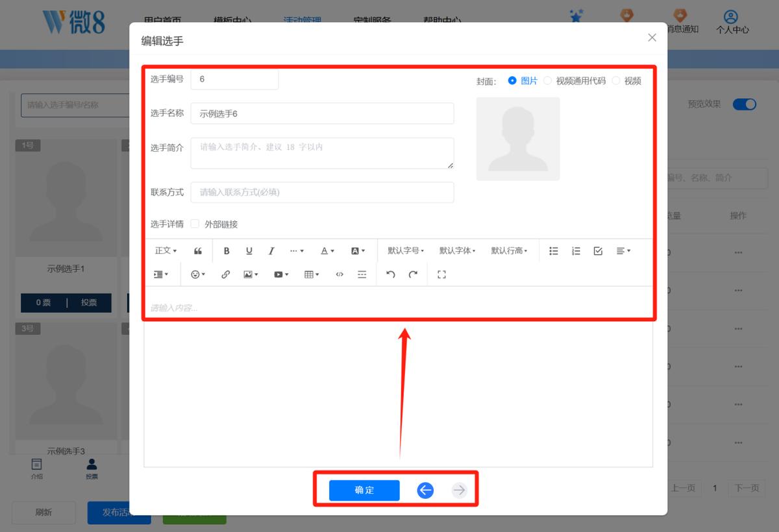The image size is (779, 532).
Task: Toggle the 预览效果 switch
Action: click(x=745, y=104)
